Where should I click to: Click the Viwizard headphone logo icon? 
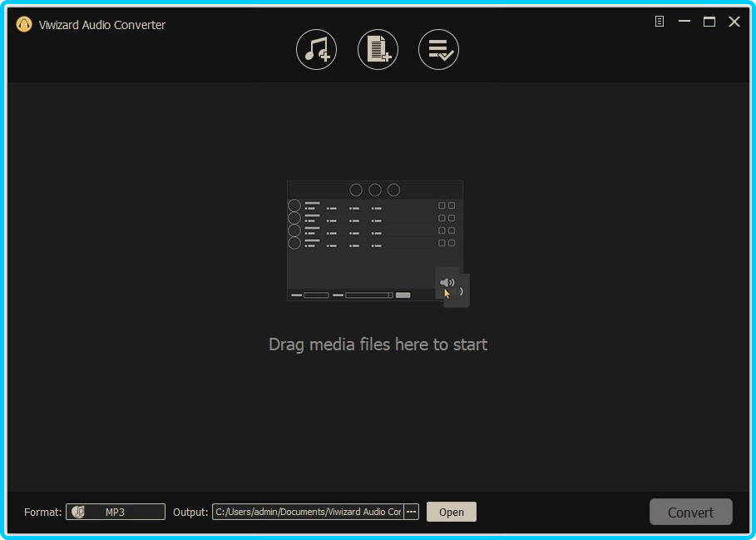pyautogui.click(x=24, y=24)
